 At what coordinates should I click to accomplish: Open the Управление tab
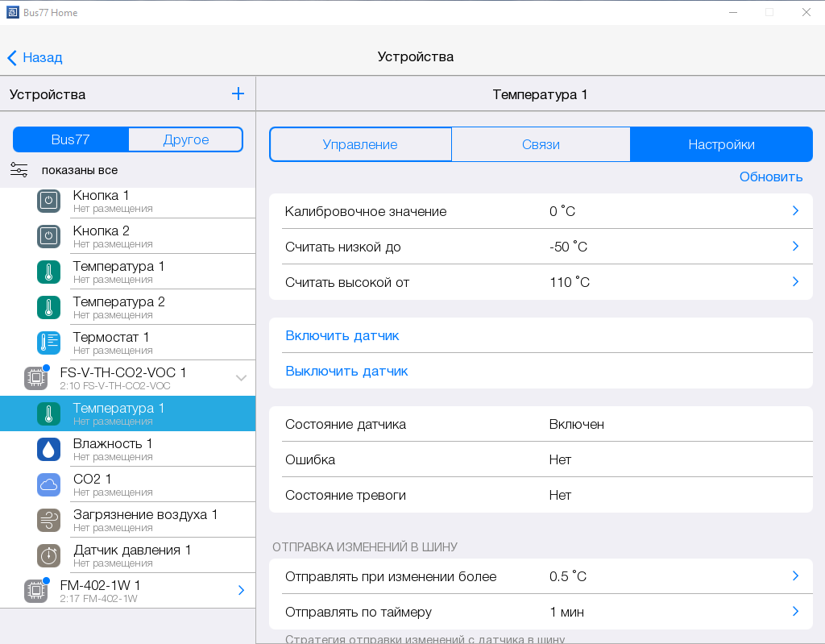360,144
